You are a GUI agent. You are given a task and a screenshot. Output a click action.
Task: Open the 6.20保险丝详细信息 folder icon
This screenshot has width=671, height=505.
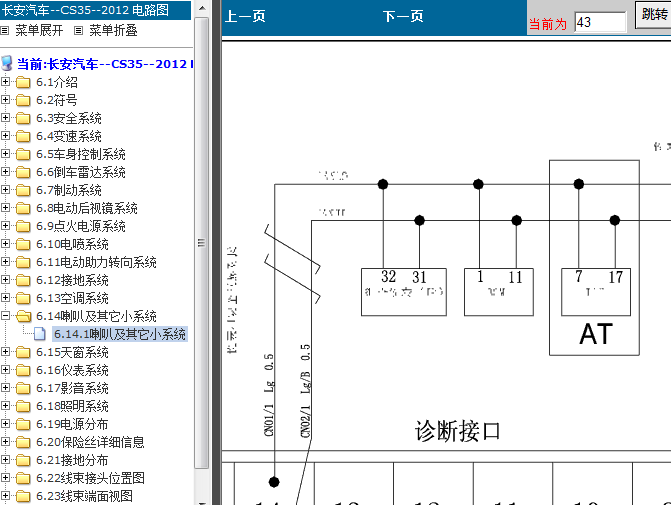tap(23, 442)
